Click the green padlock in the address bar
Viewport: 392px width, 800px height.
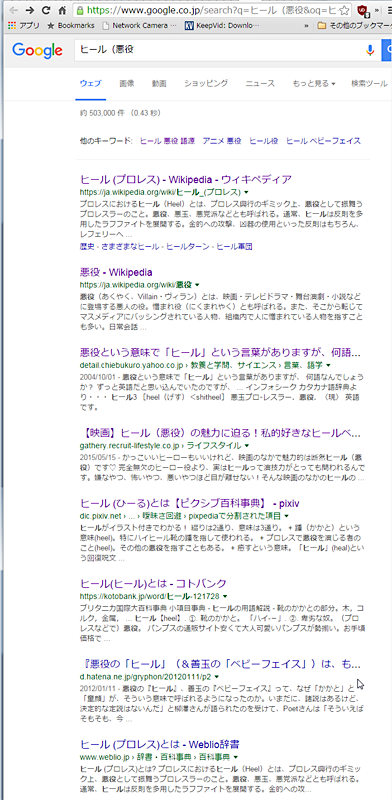(79, 10)
